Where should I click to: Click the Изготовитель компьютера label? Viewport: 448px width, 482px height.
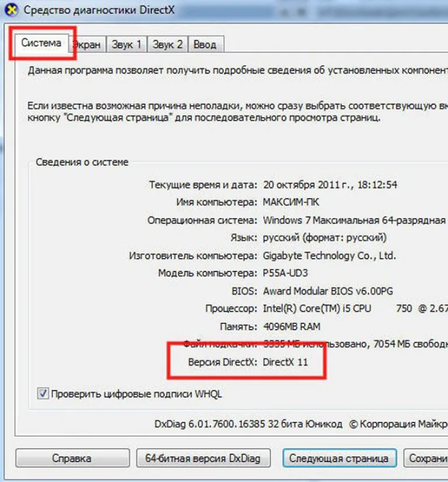click(193, 256)
